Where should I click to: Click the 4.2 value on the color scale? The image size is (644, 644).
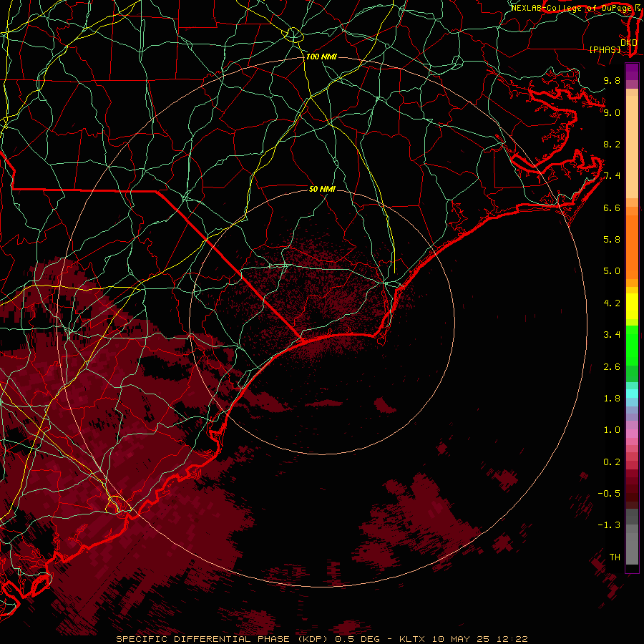[612, 303]
